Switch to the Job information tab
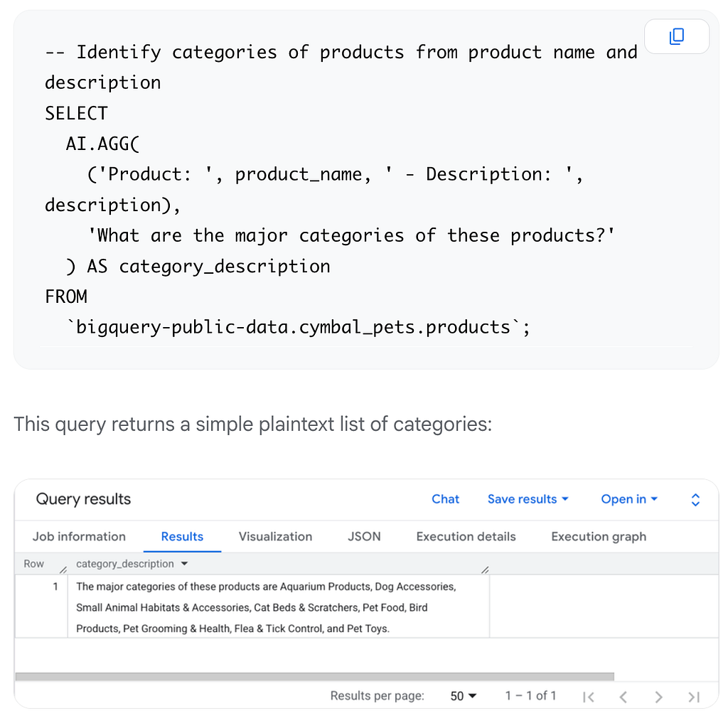Screen dimensions: 728x716 coord(79,537)
